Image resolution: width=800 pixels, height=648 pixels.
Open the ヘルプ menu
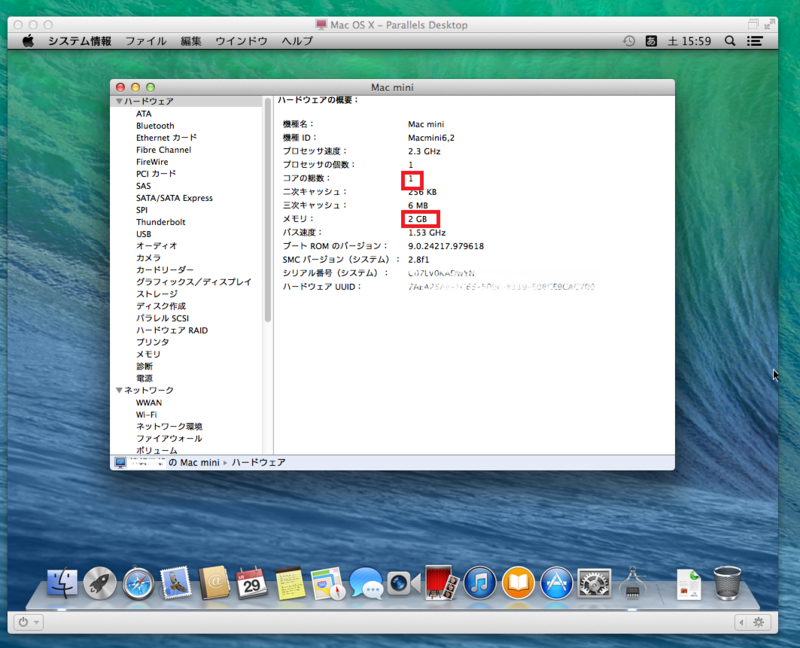pyautogui.click(x=297, y=41)
